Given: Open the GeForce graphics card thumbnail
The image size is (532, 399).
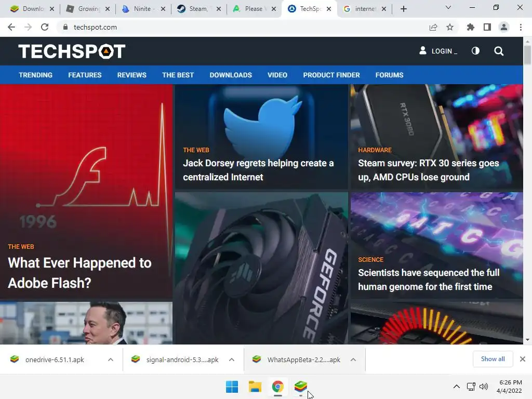Looking at the screenshot, I should (x=261, y=268).
